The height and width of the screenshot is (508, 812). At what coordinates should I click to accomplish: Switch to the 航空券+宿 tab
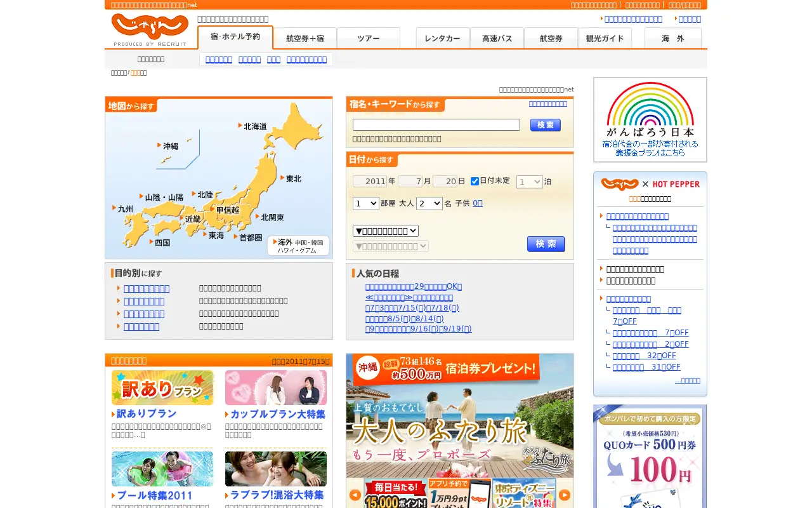coord(305,38)
